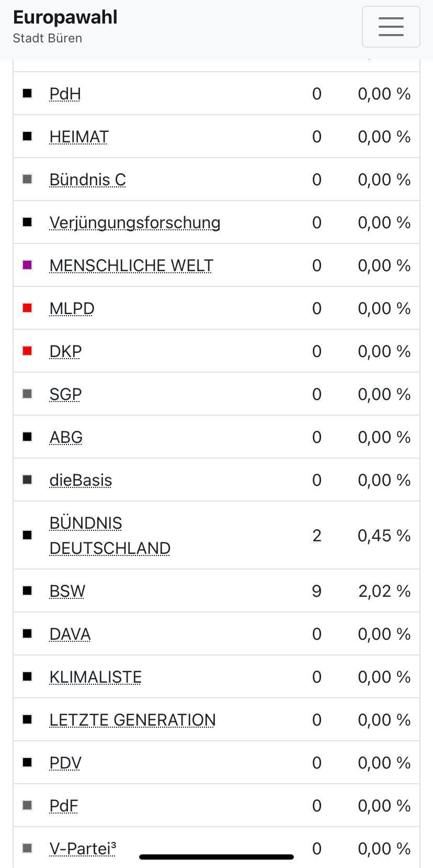Click the HEIMAT party name

79,137
